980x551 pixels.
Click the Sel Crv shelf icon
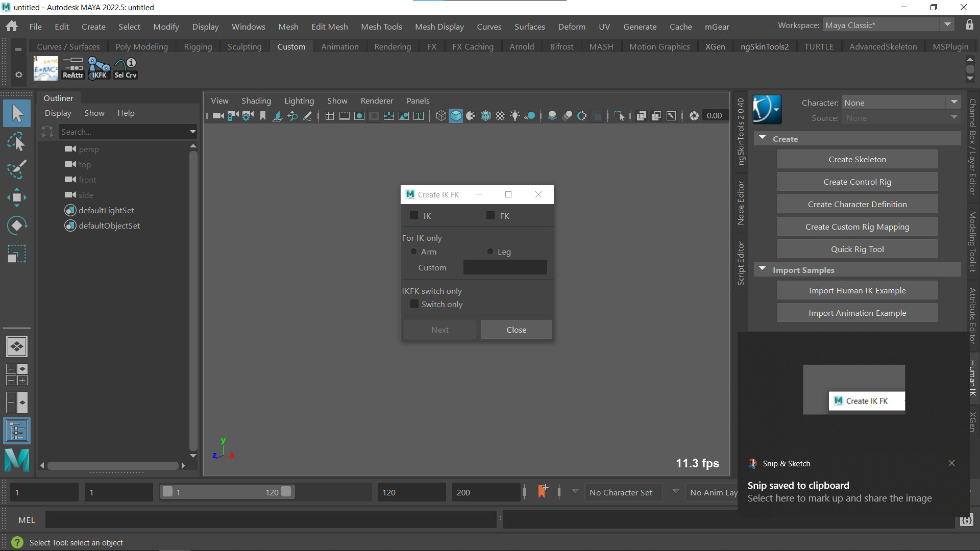pos(126,68)
